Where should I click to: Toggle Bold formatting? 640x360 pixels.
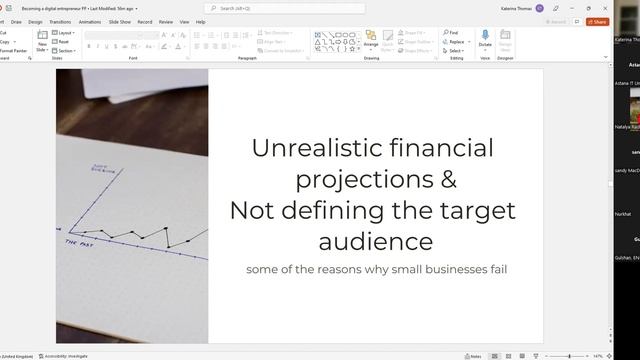tap(89, 47)
